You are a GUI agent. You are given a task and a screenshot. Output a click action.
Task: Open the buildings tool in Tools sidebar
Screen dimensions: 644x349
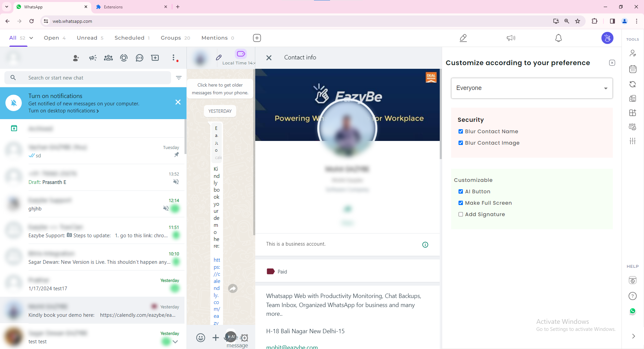point(633,98)
